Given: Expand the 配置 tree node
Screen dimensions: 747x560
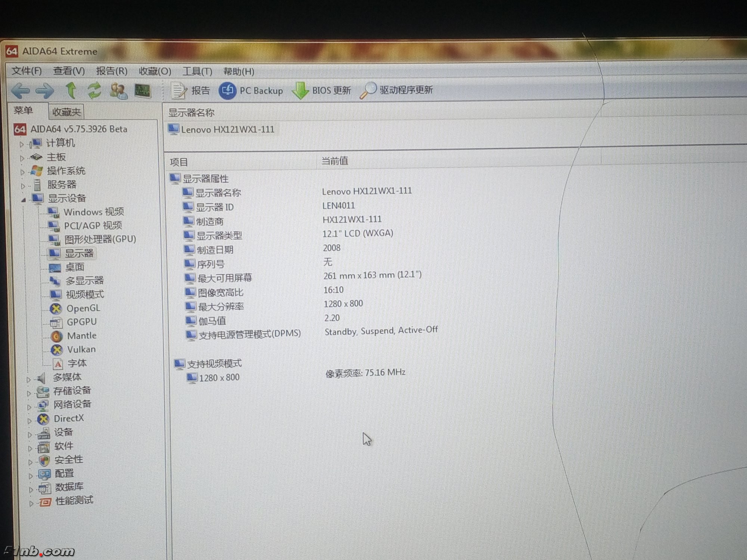Looking at the screenshot, I should pos(31,476).
